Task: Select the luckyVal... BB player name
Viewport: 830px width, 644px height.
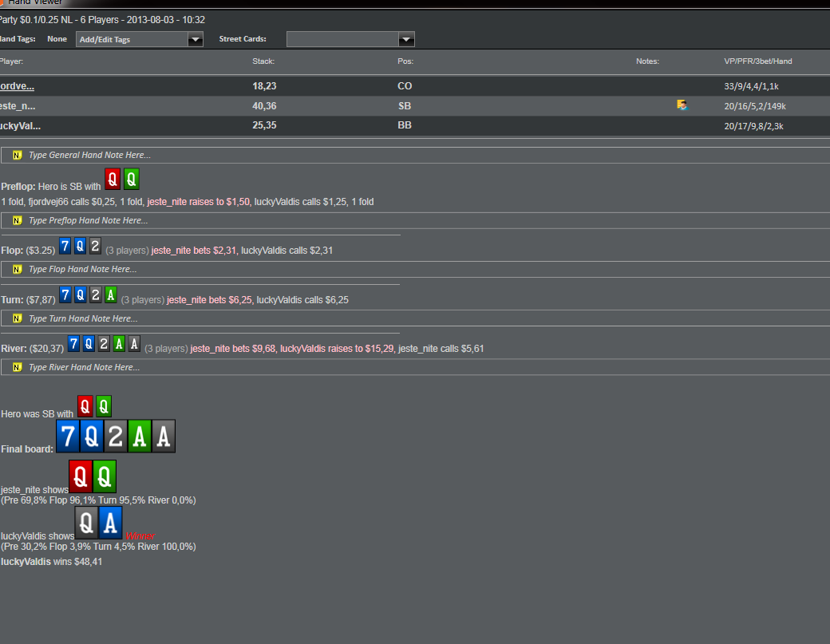Action: click(20, 126)
